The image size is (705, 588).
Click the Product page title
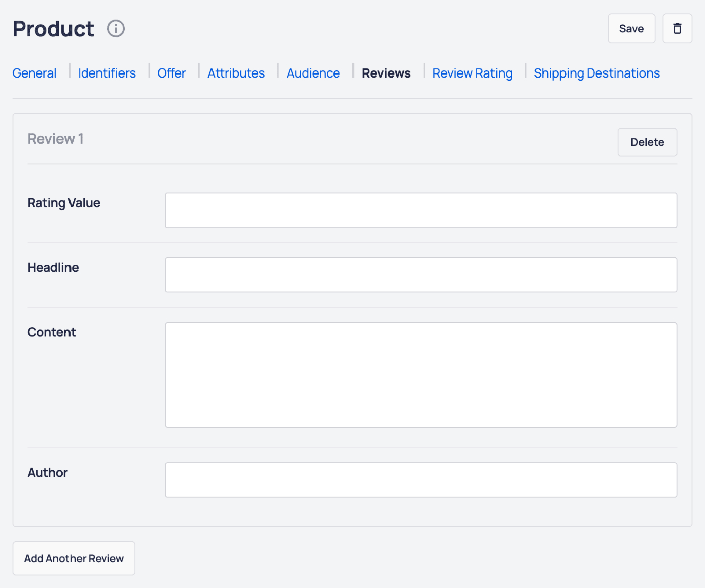click(x=53, y=28)
